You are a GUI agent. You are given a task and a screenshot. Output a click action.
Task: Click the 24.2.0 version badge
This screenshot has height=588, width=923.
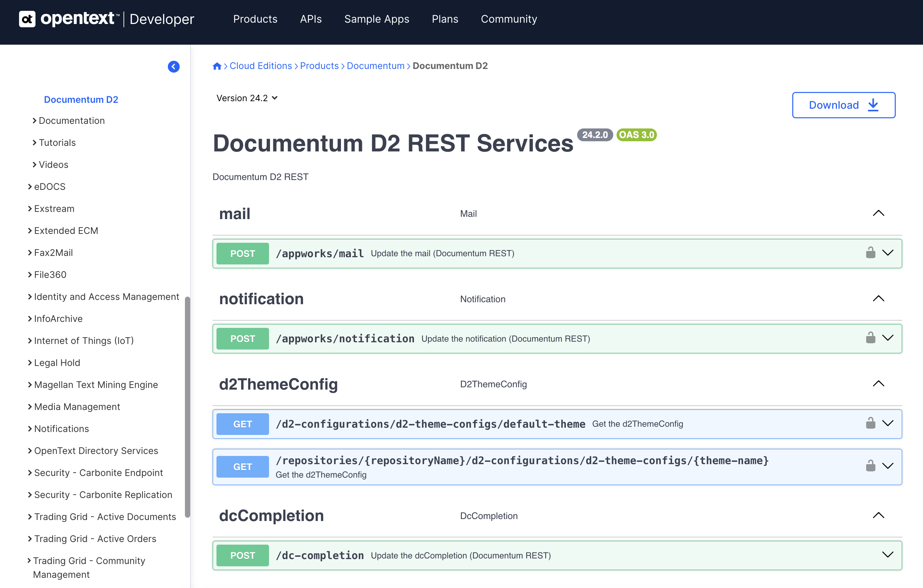pos(595,135)
